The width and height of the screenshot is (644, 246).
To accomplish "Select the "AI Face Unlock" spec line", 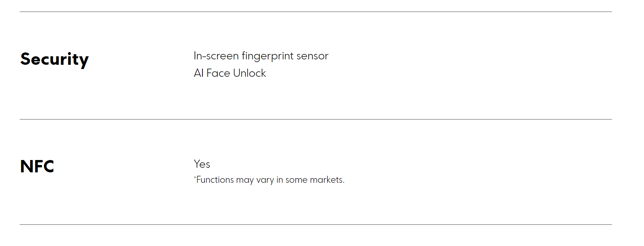I will [x=230, y=73].
